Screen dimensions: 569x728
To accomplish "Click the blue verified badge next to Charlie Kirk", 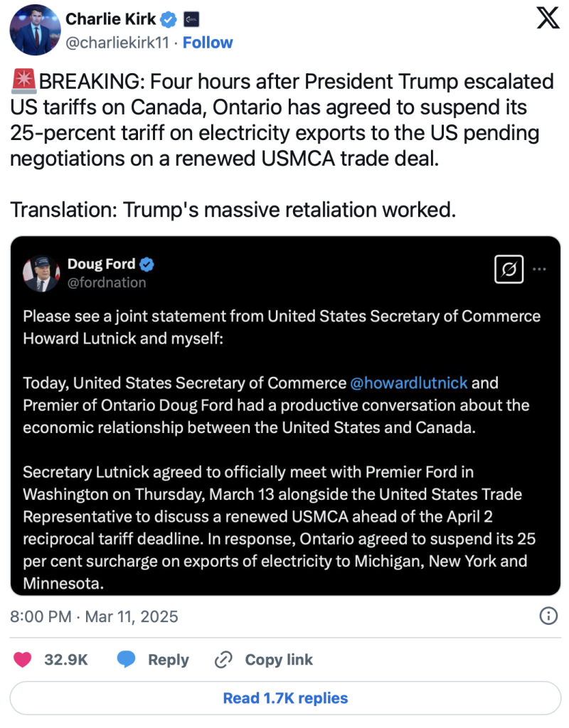I will 168,20.
